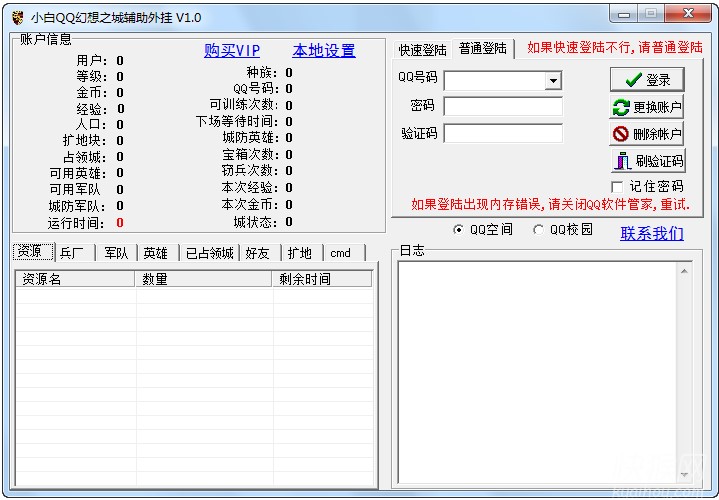
Task: Switch to the 普通登陆 tab
Action: pos(483,49)
